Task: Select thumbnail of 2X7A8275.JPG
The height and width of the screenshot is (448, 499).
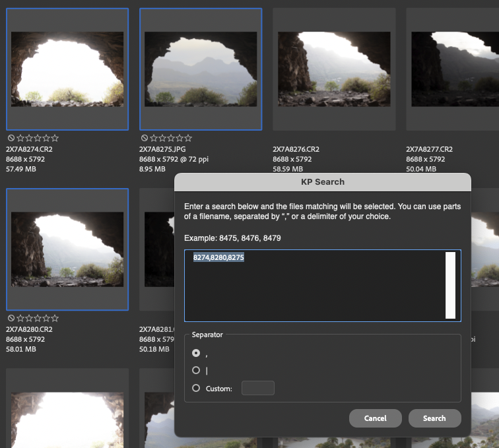Action: click(x=201, y=69)
